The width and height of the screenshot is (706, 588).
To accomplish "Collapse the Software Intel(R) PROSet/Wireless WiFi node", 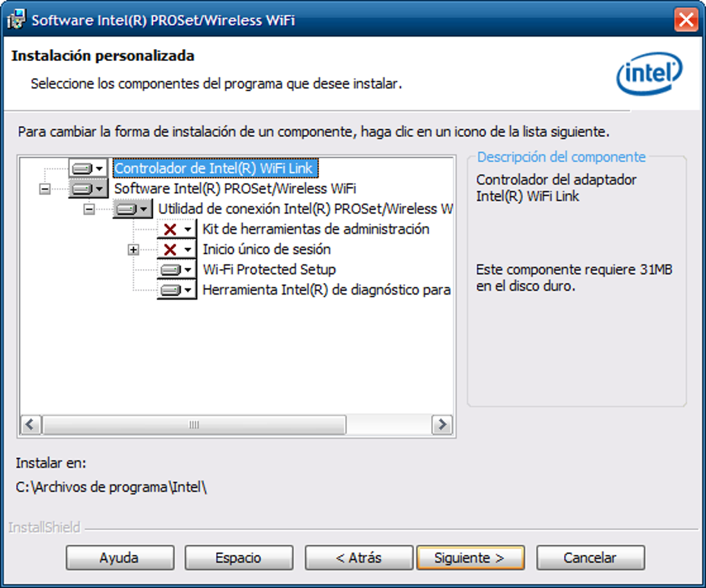I will click(x=45, y=189).
